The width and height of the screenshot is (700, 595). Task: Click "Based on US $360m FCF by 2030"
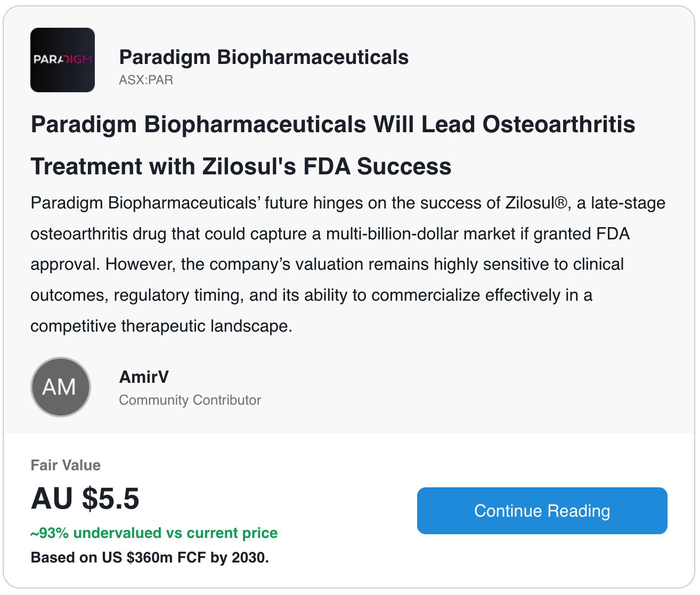coord(150,558)
